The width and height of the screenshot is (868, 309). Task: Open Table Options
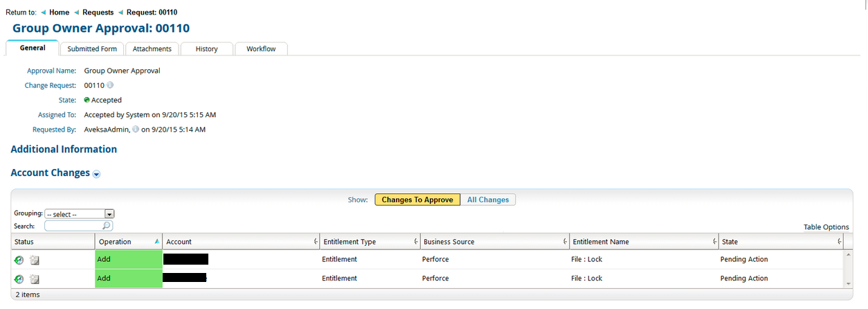826,227
